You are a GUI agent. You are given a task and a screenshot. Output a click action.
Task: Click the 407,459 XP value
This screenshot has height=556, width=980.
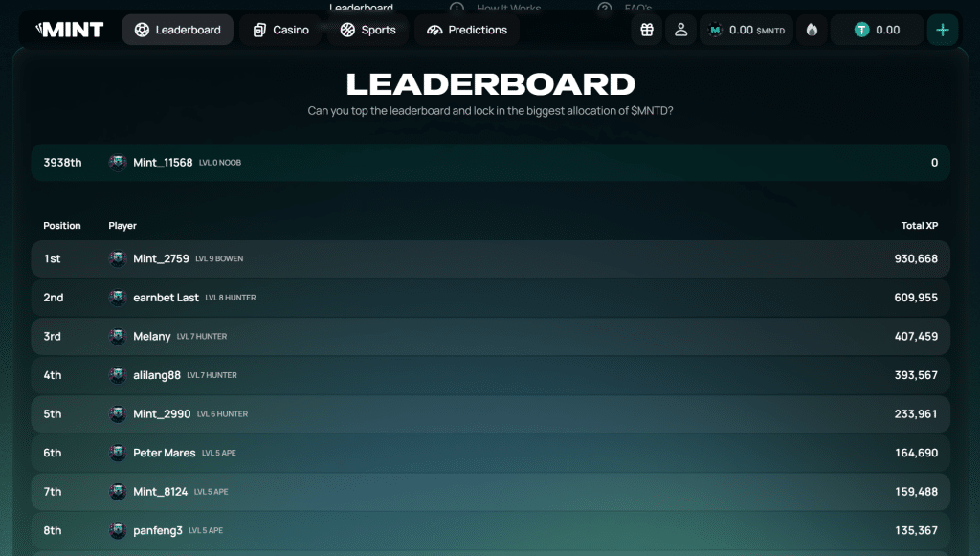916,336
